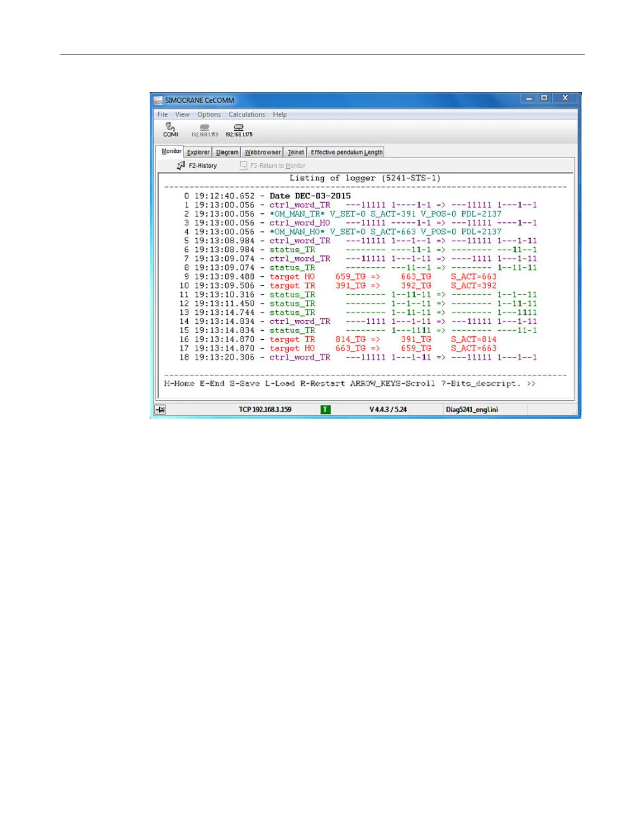
Task: Open the Help menu
Action: point(280,114)
